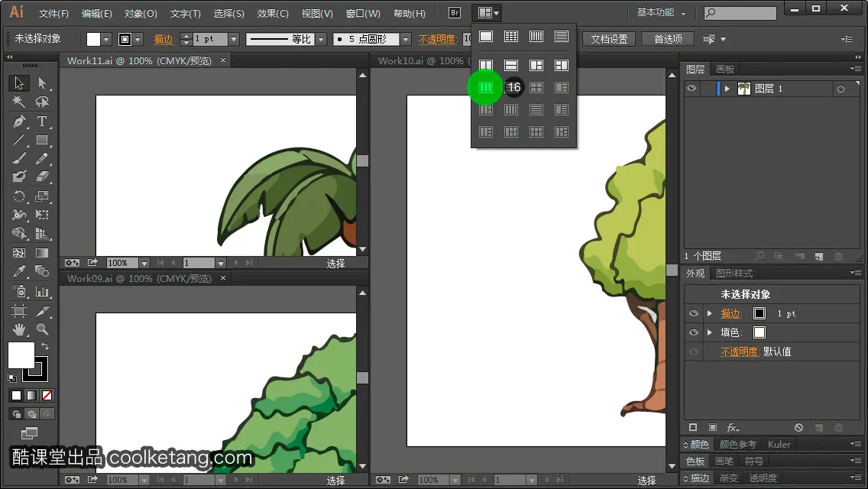Screen dimensions: 868x489
Task: Select the Shape Builder tool
Action: click(x=19, y=233)
